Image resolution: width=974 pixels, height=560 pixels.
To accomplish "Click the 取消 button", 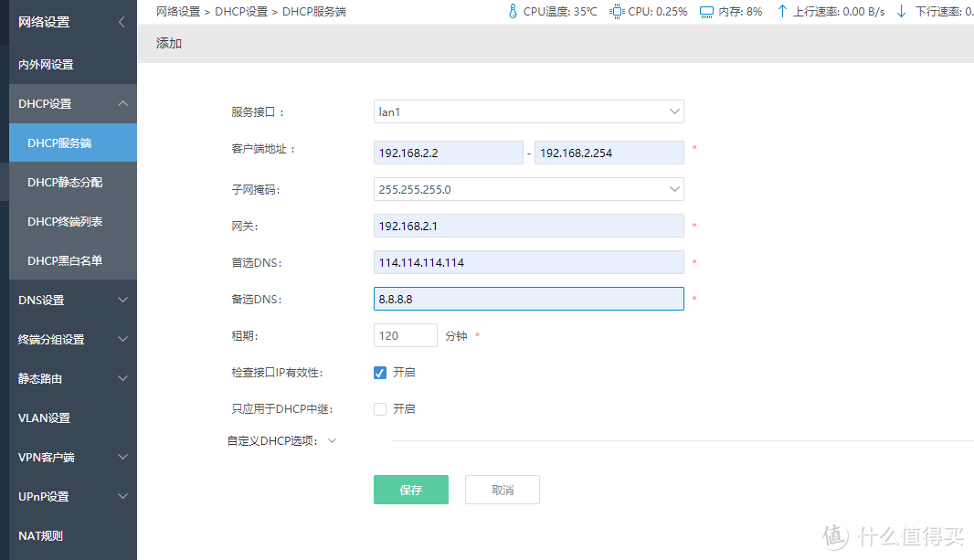I will pos(502,489).
